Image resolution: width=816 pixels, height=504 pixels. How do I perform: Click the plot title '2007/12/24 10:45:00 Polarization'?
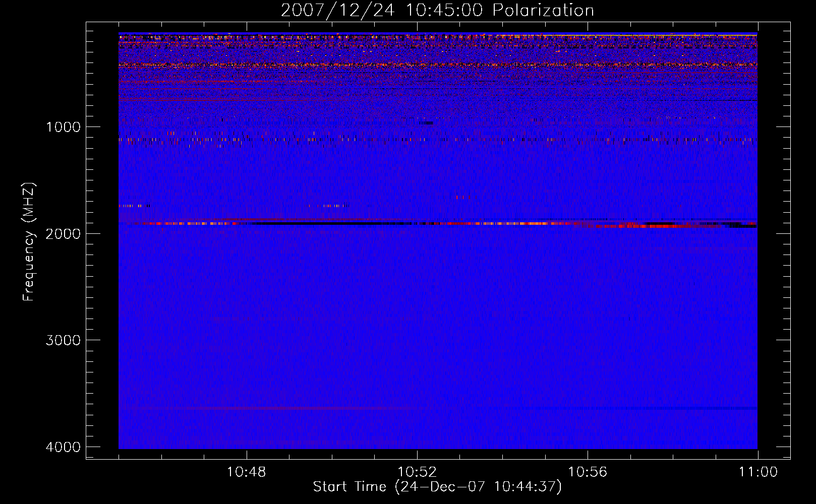point(437,11)
